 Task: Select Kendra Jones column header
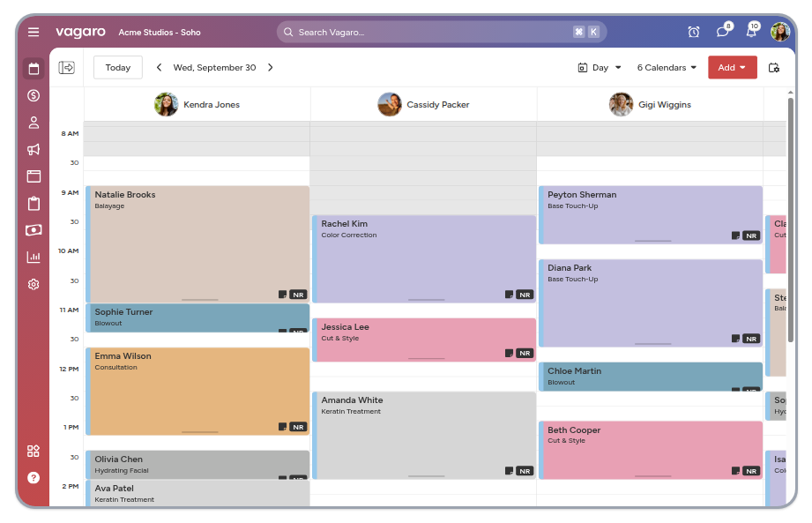197,105
